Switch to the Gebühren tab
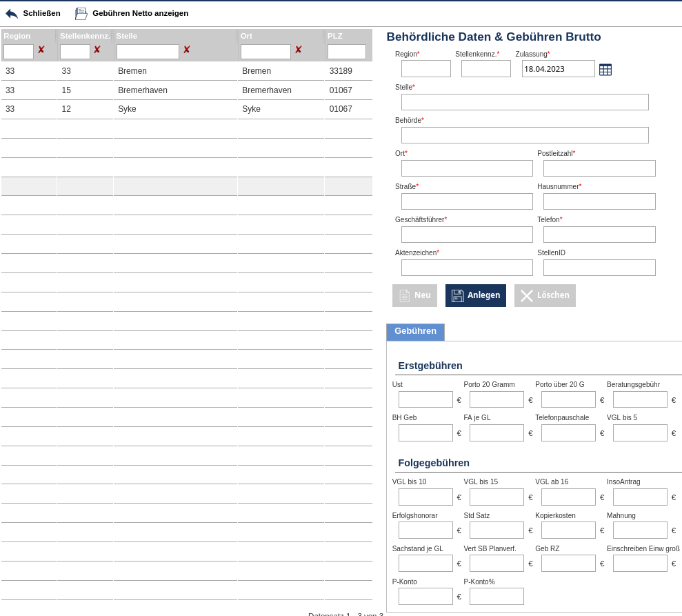The height and width of the screenshot is (616, 682). (x=415, y=332)
